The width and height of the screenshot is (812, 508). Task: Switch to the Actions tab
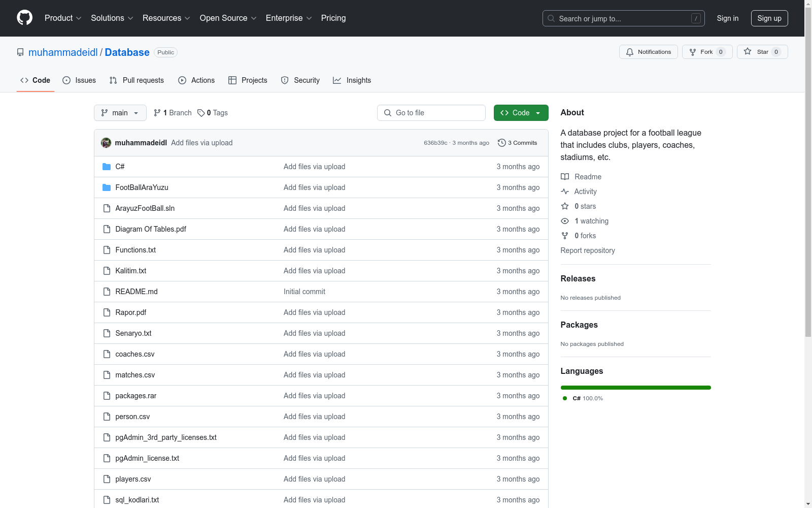pyautogui.click(x=196, y=80)
